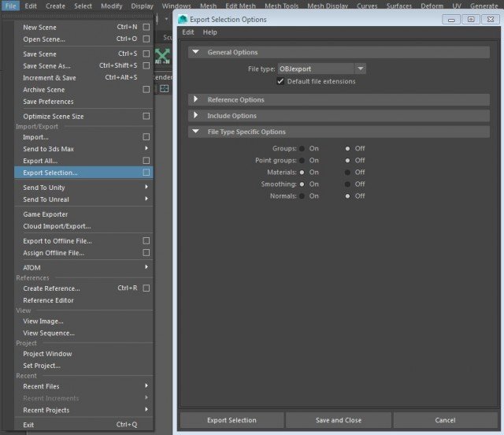504x435 pixels.
Task: Open the New Scene option box
Action: point(146,27)
